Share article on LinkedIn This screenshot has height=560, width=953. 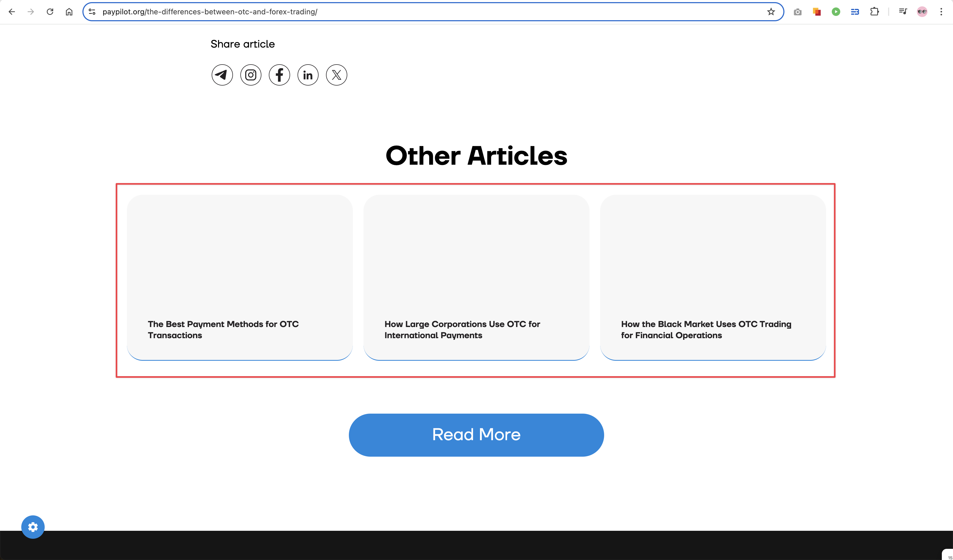[x=308, y=75]
